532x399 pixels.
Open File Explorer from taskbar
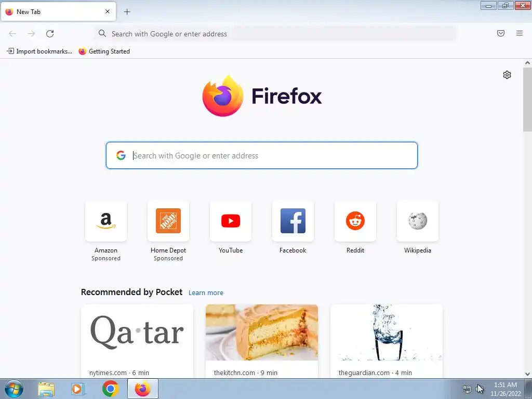(46, 389)
